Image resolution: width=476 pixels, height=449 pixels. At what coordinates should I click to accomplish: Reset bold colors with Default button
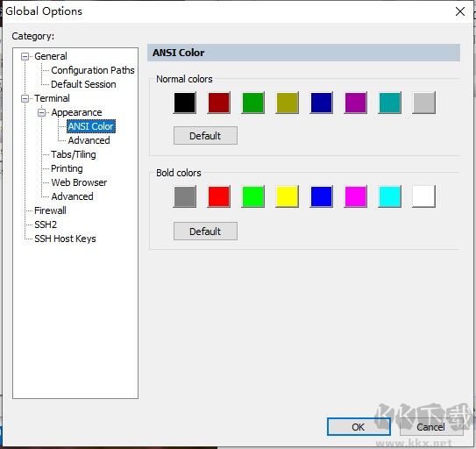(205, 232)
